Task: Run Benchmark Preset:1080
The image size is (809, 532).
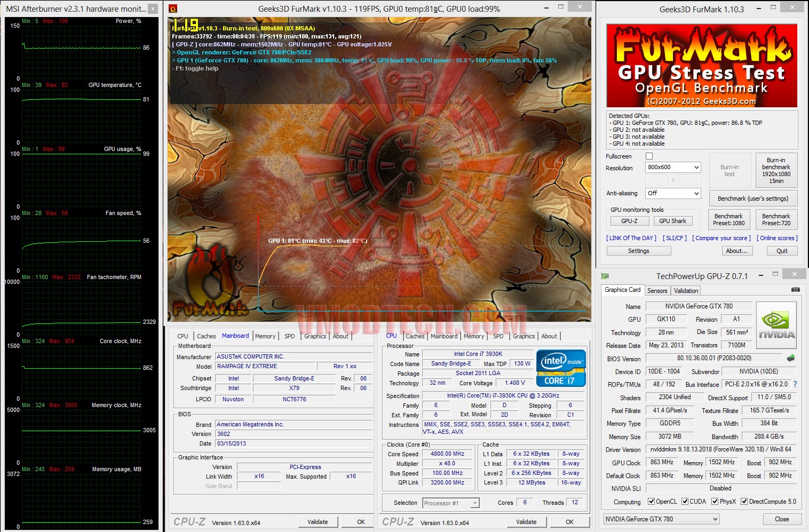Action: [729, 219]
